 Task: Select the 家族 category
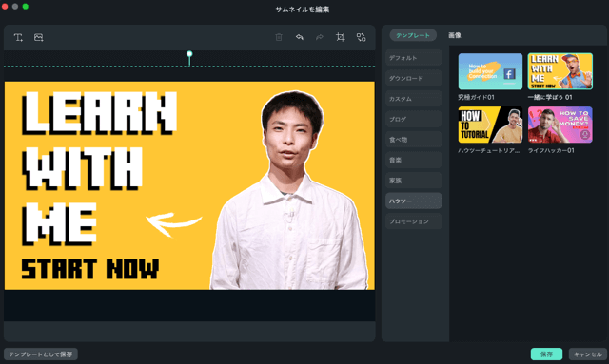pos(414,181)
